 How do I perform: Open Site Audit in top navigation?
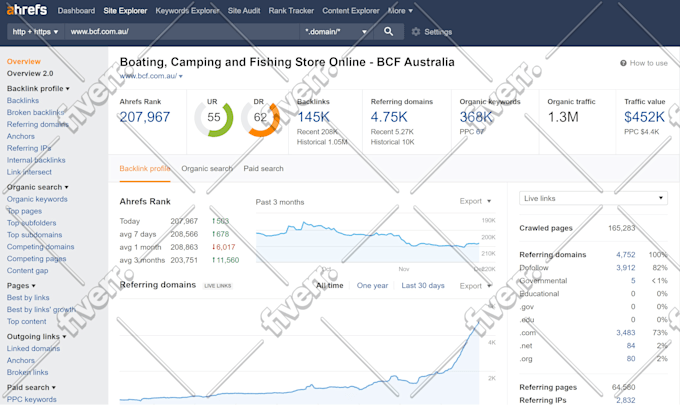click(x=244, y=10)
